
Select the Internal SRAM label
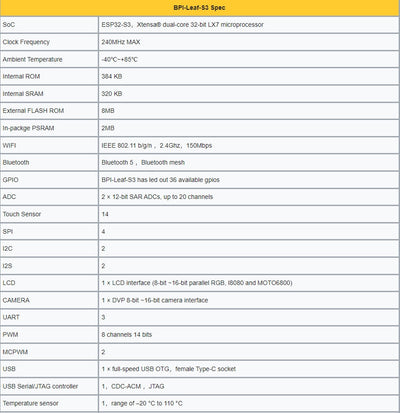pos(49,94)
